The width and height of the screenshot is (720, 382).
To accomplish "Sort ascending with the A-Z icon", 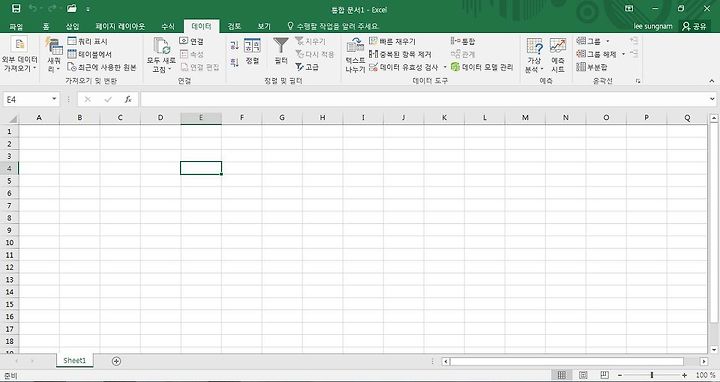I will [x=234, y=45].
